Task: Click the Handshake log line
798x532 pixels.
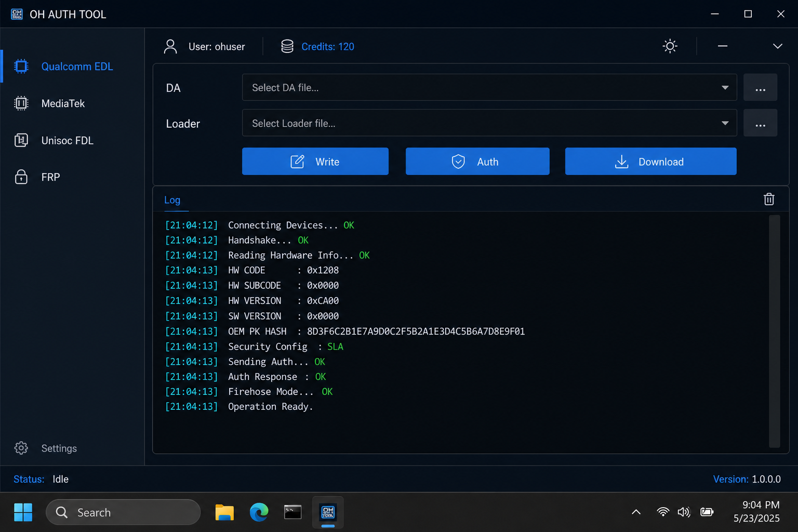Action: tap(237, 240)
